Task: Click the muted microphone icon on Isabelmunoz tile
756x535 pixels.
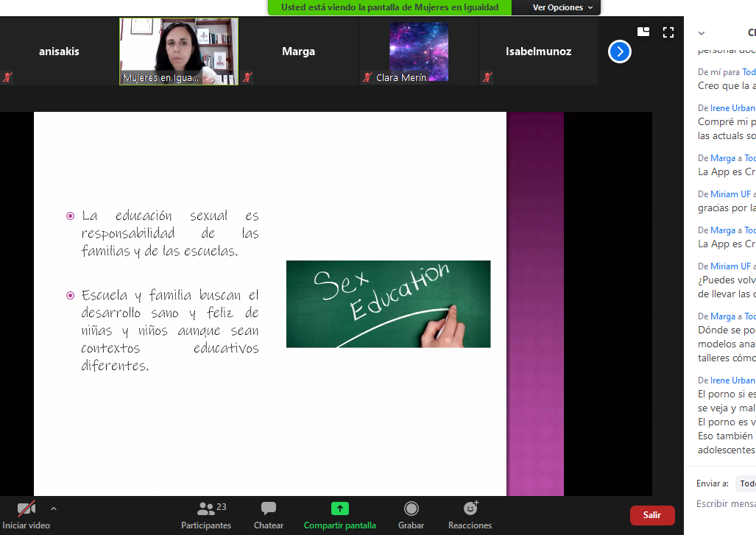Action: point(487,77)
